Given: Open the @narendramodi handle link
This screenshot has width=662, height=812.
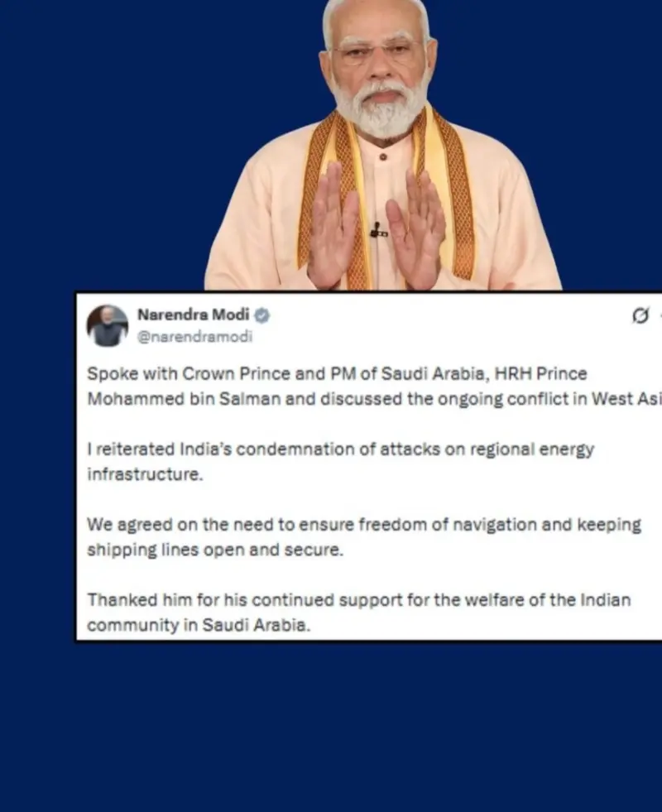Looking at the screenshot, I should point(194,337).
